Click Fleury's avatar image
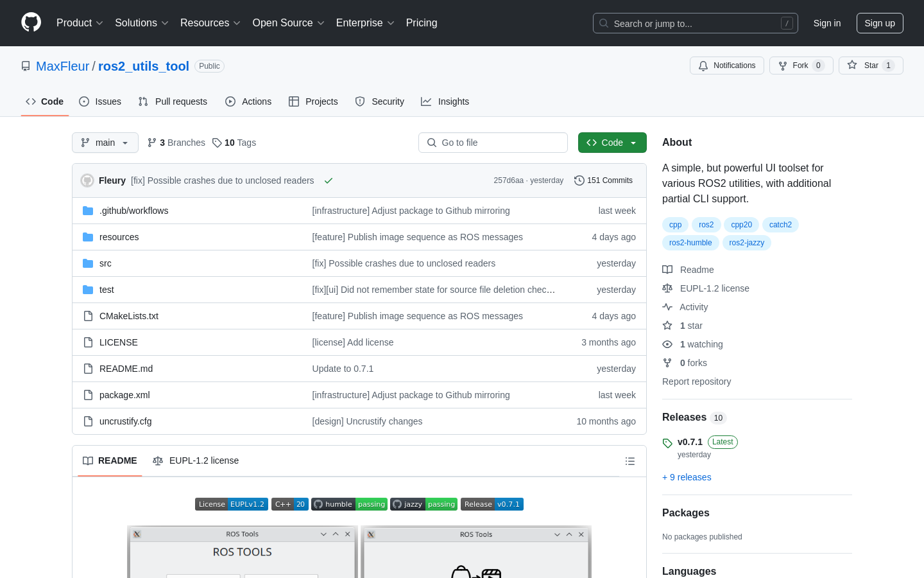The image size is (924, 578). [87, 180]
